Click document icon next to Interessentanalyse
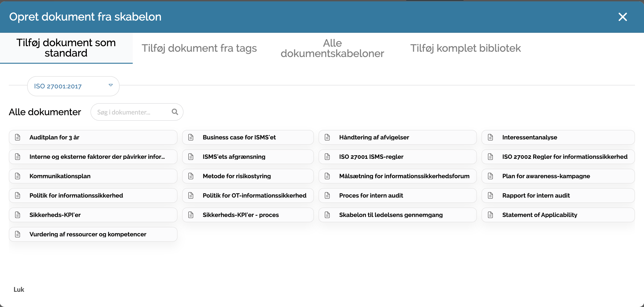Image resolution: width=644 pixels, height=307 pixels. (x=490, y=137)
